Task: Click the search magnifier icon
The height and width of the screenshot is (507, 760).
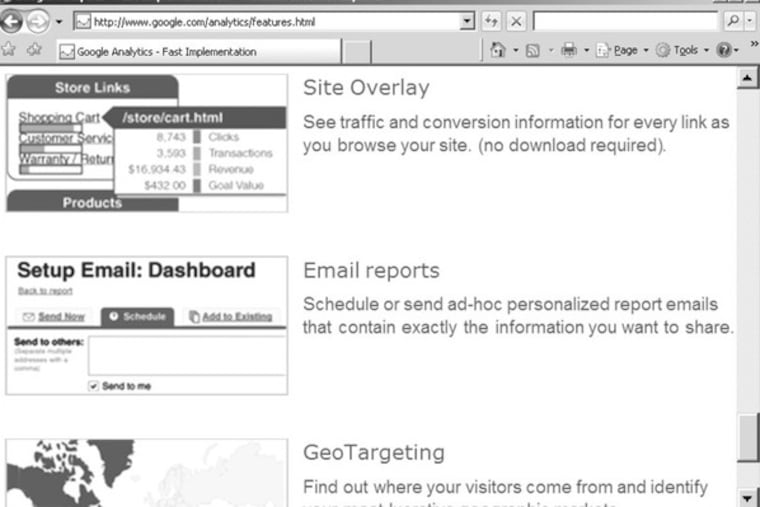Action: click(x=734, y=21)
